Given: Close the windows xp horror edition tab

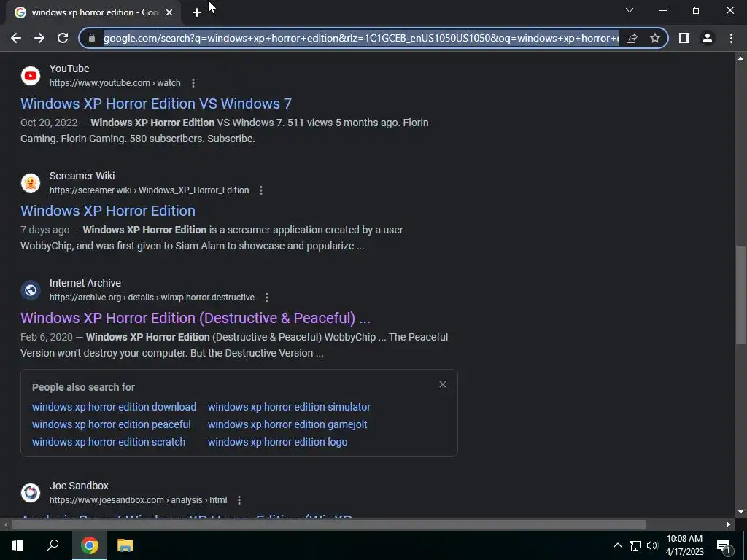Looking at the screenshot, I should (x=169, y=12).
